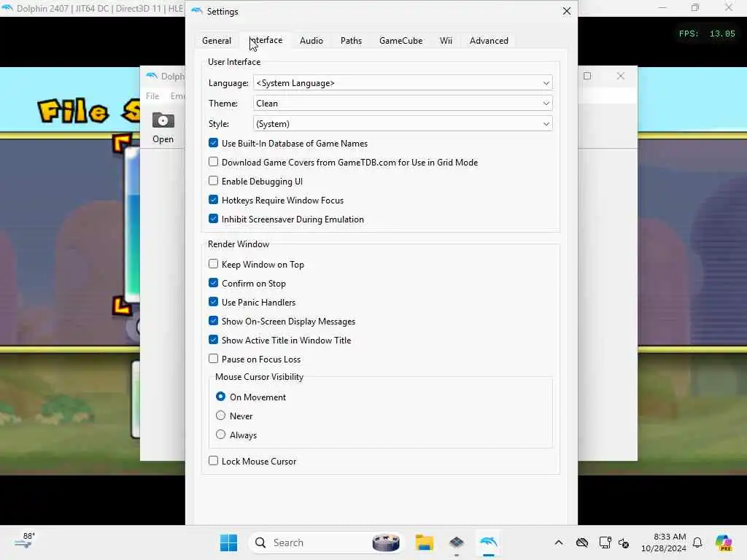This screenshot has width=747, height=560.
Task: Switch to the Audio tab
Action: 311,41
